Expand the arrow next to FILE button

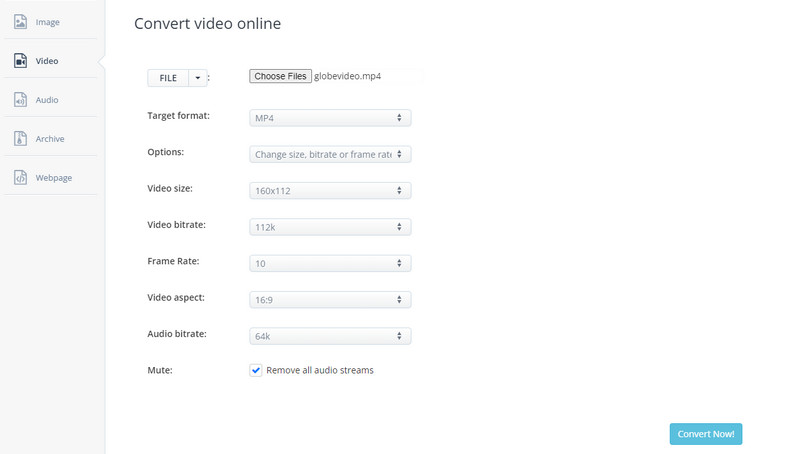[x=198, y=78]
